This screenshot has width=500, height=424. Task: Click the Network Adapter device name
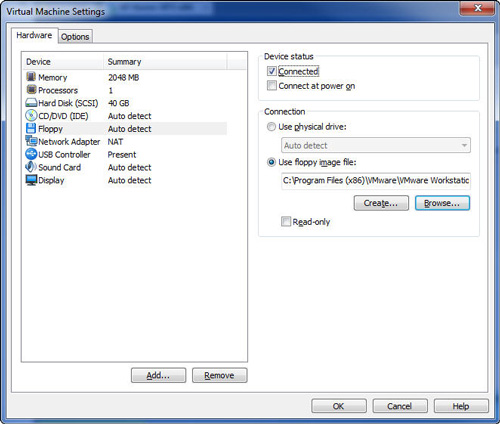(x=69, y=142)
